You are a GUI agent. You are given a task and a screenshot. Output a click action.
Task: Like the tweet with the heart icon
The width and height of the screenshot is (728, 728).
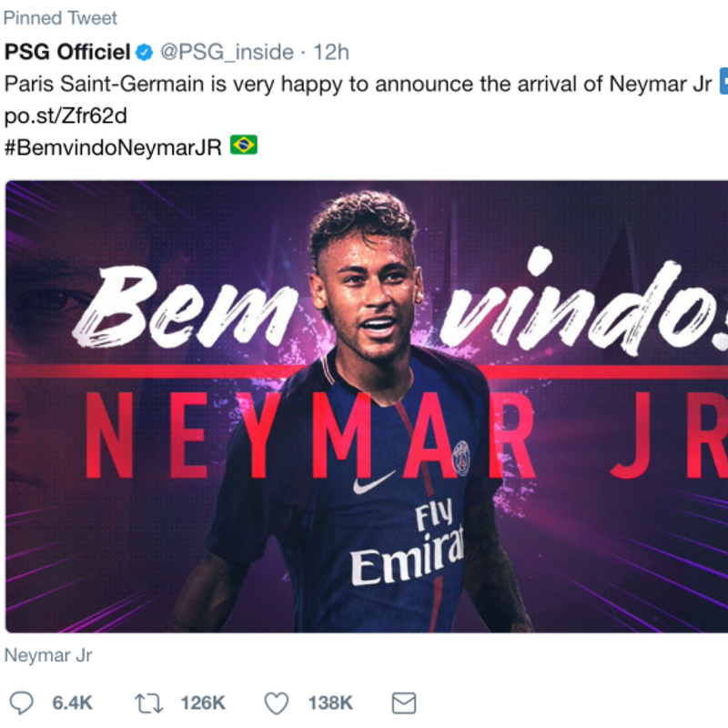(x=277, y=703)
